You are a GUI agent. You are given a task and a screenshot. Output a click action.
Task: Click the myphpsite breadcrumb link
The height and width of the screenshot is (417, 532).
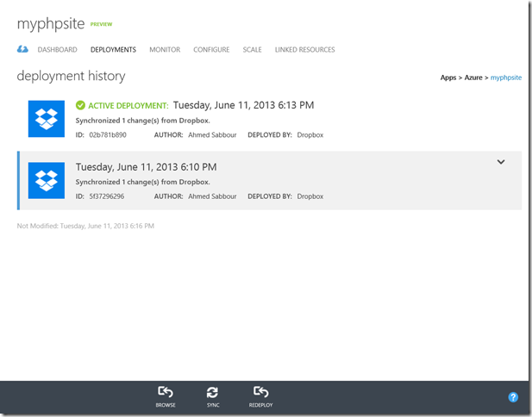click(x=506, y=78)
